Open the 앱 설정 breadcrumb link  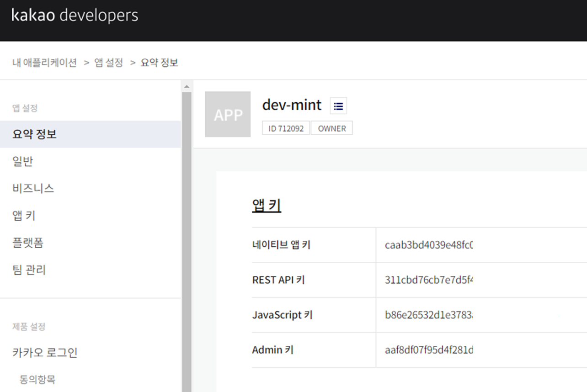[109, 63]
